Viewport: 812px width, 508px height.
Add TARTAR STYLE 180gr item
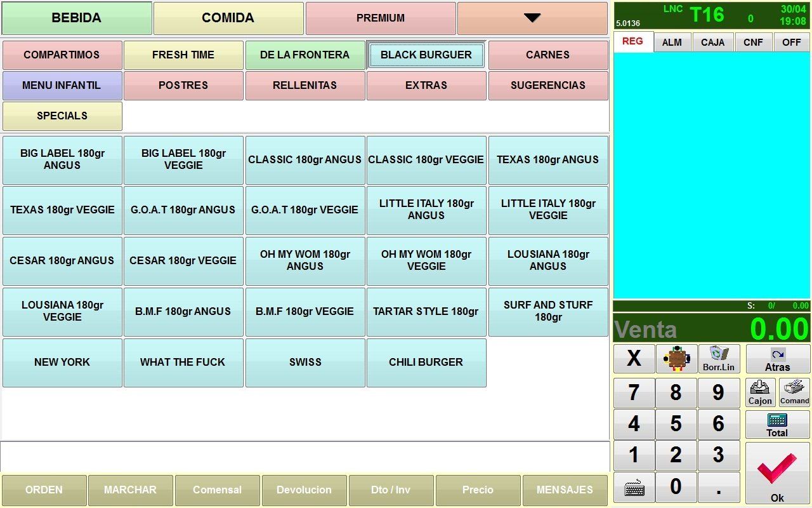(426, 312)
